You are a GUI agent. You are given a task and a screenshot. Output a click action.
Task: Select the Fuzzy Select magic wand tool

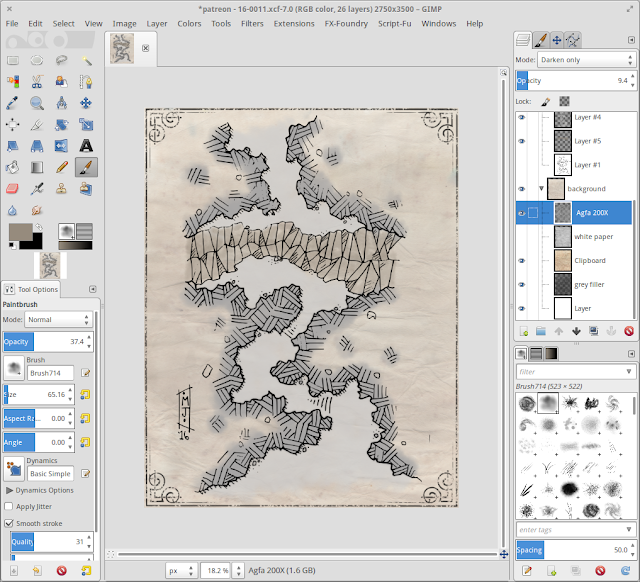[86, 60]
